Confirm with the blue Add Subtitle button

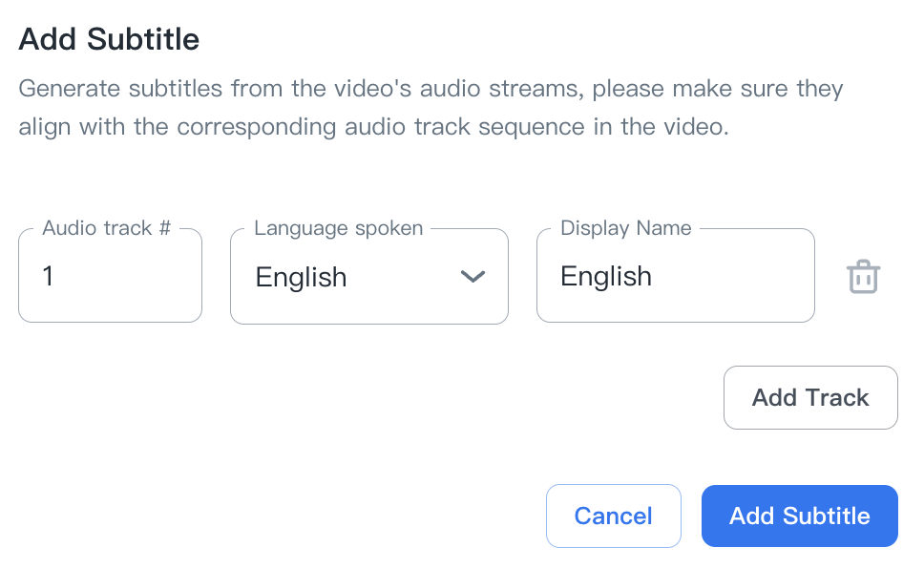(799, 516)
